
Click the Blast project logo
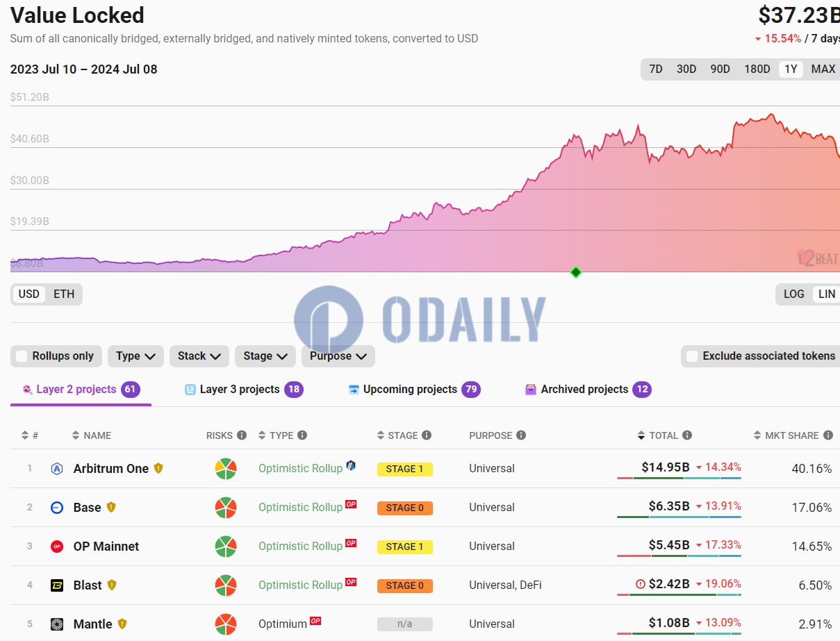pos(57,585)
